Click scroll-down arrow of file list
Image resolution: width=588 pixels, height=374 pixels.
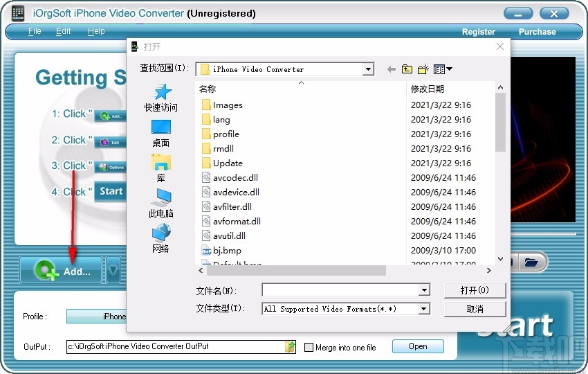[500, 259]
